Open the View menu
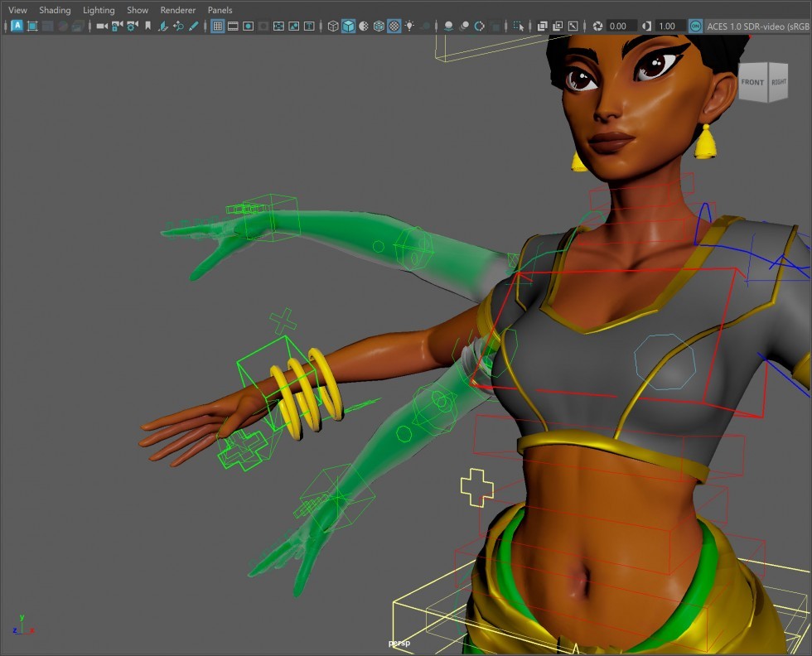This screenshot has width=812, height=656. 17,10
